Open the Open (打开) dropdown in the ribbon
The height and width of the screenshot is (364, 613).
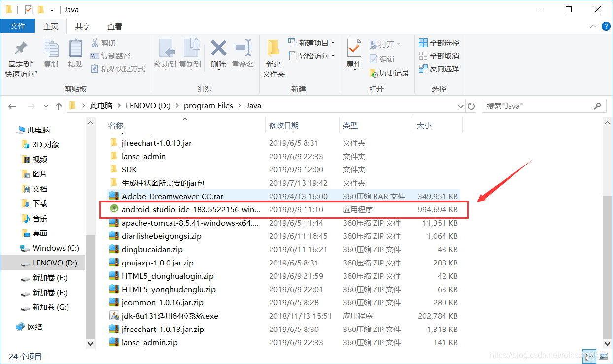[385, 44]
